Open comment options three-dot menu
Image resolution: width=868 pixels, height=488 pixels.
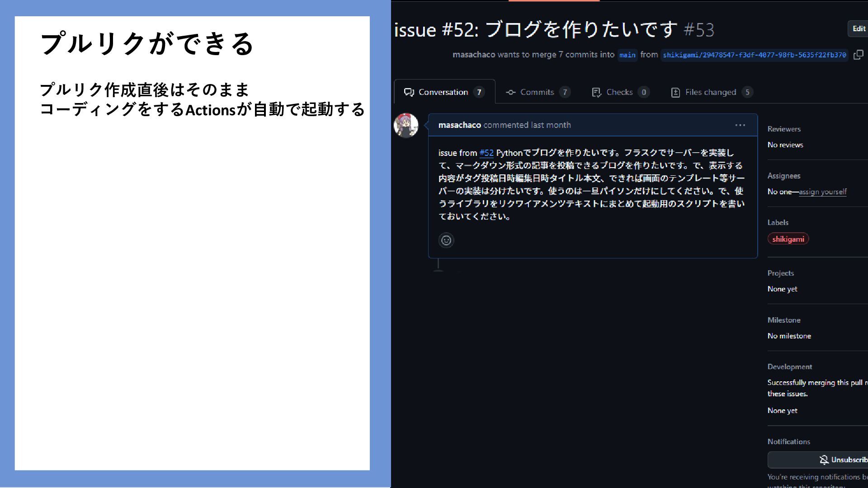tap(740, 125)
